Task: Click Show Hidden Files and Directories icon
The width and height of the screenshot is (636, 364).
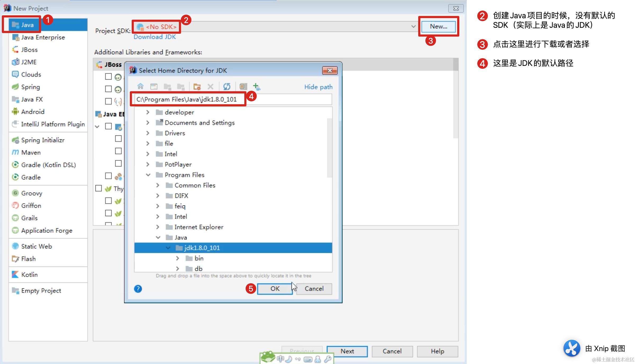Action: pyautogui.click(x=243, y=87)
